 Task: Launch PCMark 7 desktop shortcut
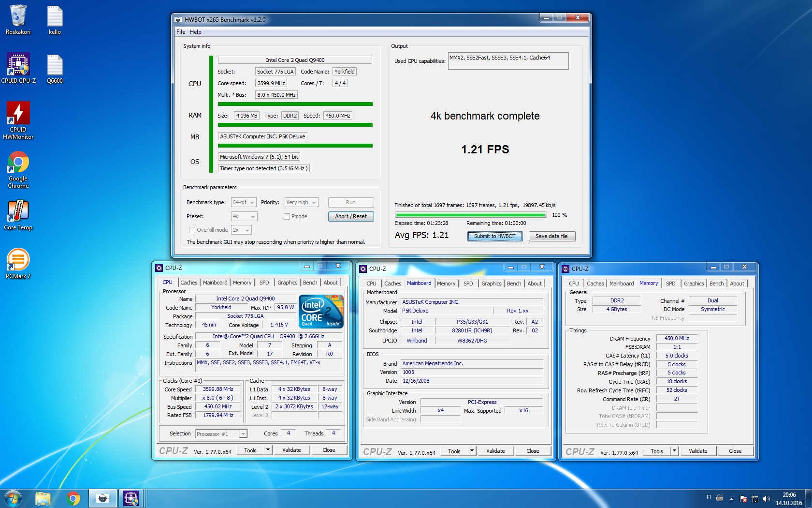18,264
